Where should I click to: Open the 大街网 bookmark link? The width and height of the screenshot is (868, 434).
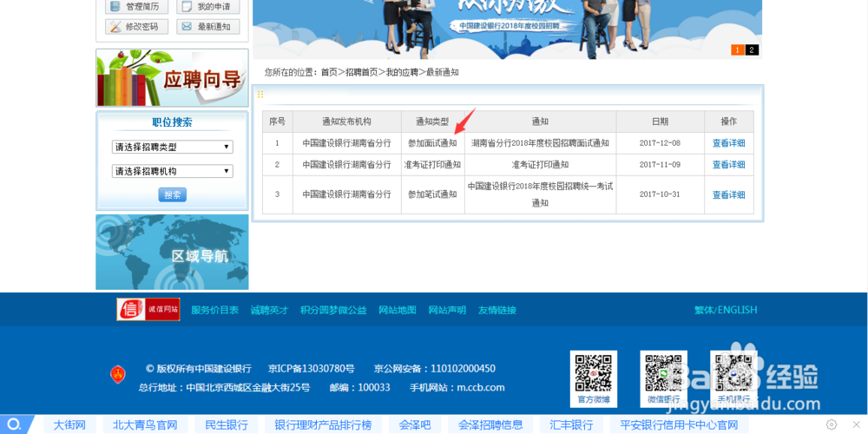coord(69,425)
